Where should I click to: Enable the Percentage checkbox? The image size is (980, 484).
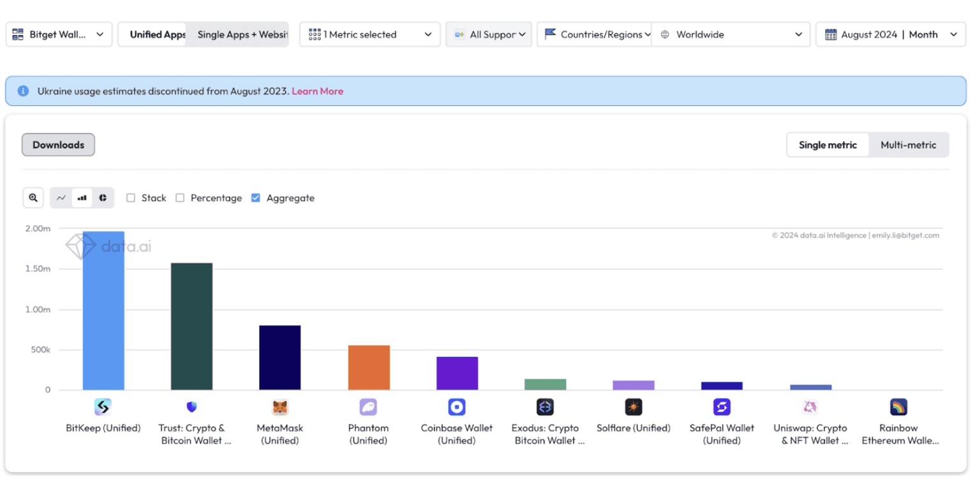click(x=180, y=198)
